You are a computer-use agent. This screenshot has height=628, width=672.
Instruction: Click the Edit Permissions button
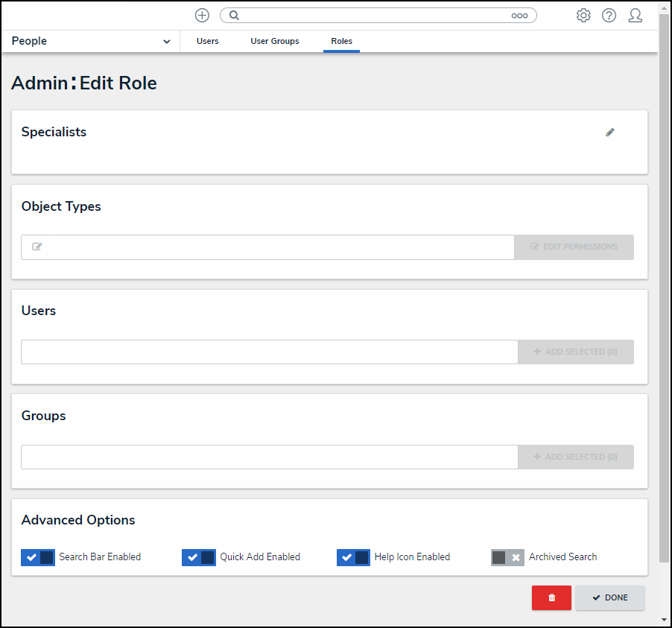(x=574, y=247)
